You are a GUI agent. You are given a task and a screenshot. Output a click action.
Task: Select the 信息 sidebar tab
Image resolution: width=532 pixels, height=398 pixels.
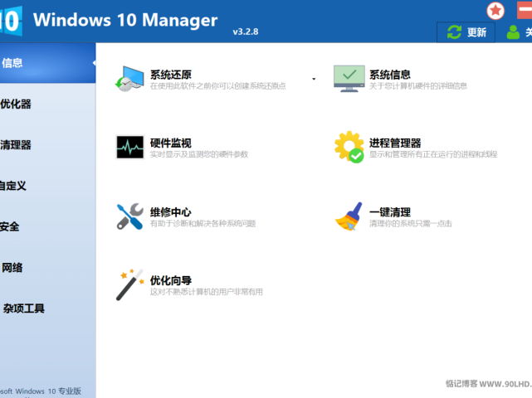click(x=48, y=63)
